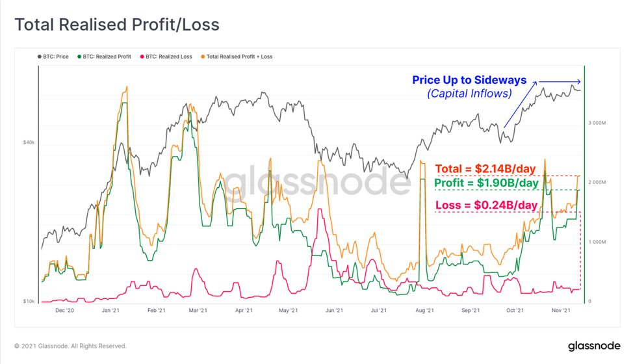Screen dimensions: 633x364
Task: Toggle the BTC: Price legend entry
Action: [53, 57]
